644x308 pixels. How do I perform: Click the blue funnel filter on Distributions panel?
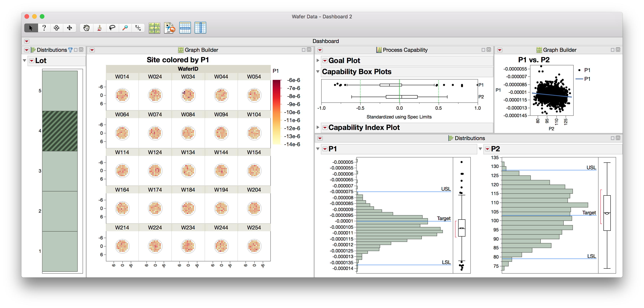point(70,50)
